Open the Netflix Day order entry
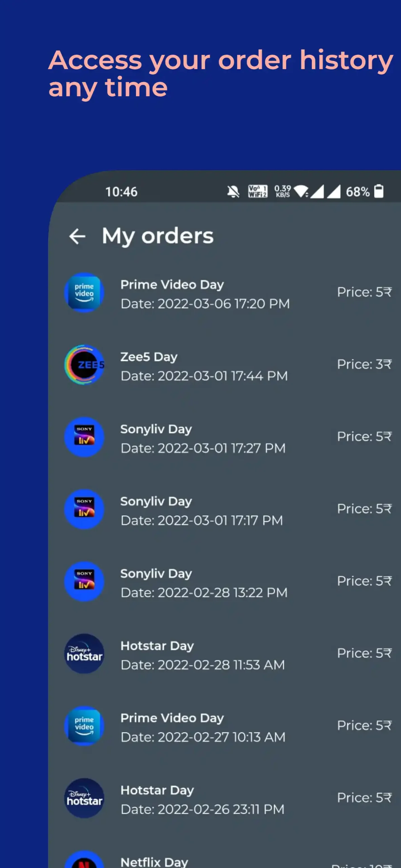401x868 pixels. coord(154,862)
